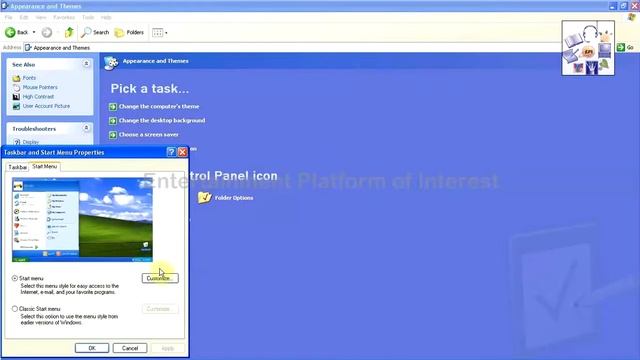Open the Search toolbar button
Screen dimensions: 640x360
(95, 32)
